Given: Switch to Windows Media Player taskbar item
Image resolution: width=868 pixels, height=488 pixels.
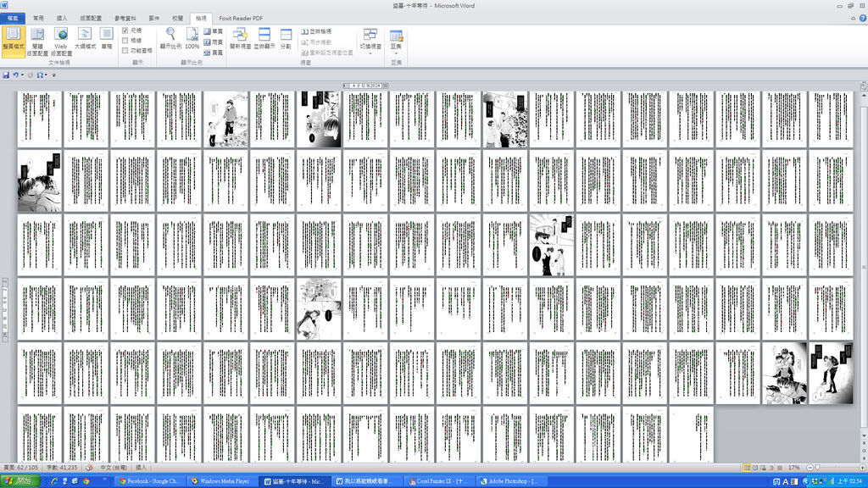Looking at the screenshot, I should click(220, 481).
